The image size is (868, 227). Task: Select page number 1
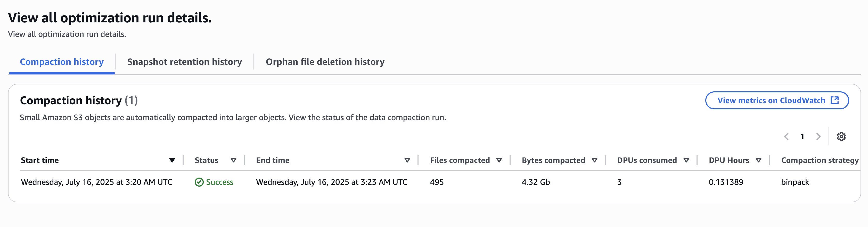click(x=802, y=137)
